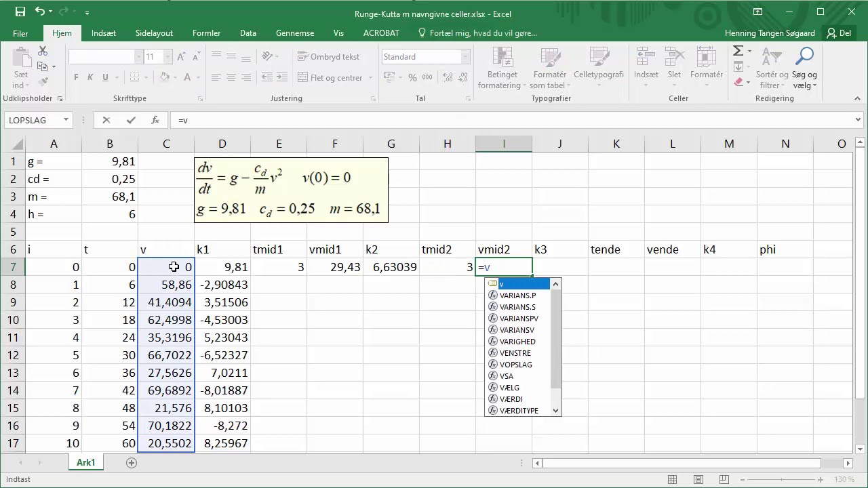868x488 pixels.
Task: Click the Del share button
Action: [838, 33]
